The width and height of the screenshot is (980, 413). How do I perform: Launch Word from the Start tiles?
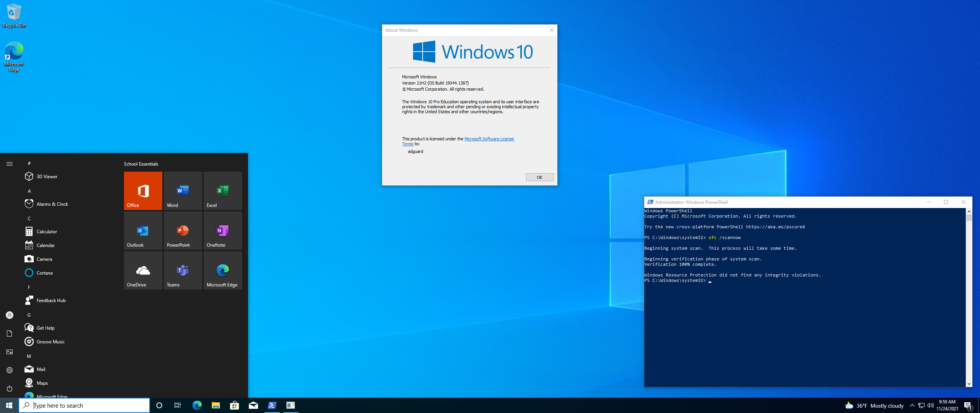click(x=183, y=190)
